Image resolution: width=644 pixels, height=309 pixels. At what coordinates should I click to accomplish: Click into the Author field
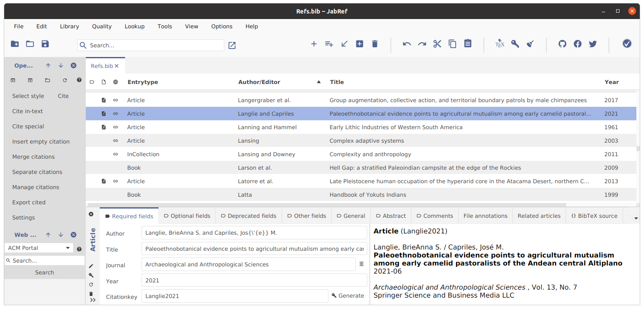254,233
